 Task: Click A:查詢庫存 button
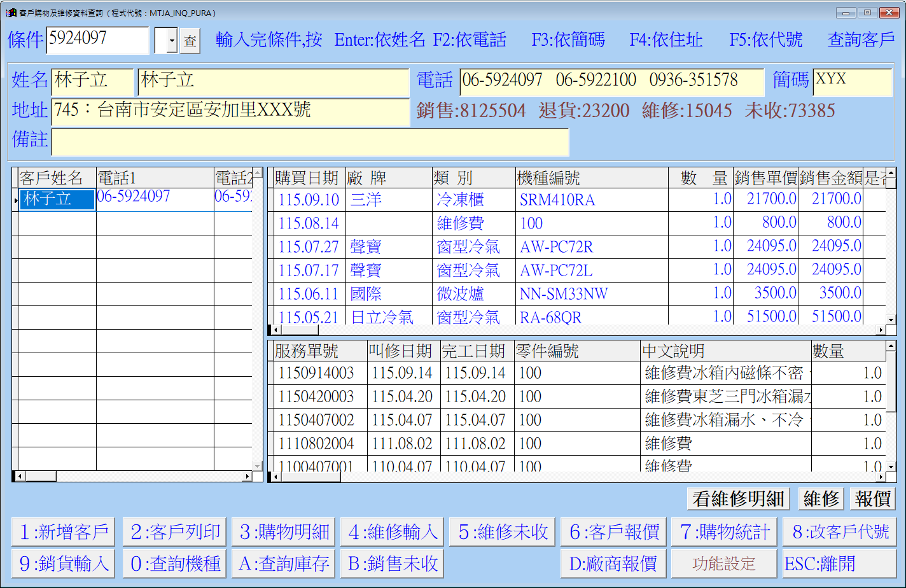[x=284, y=563]
